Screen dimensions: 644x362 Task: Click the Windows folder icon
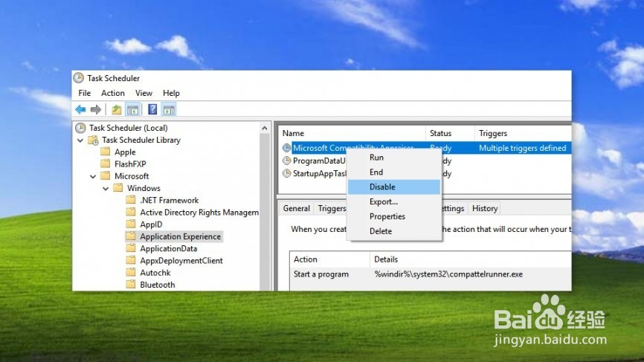(x=118, y=188)
